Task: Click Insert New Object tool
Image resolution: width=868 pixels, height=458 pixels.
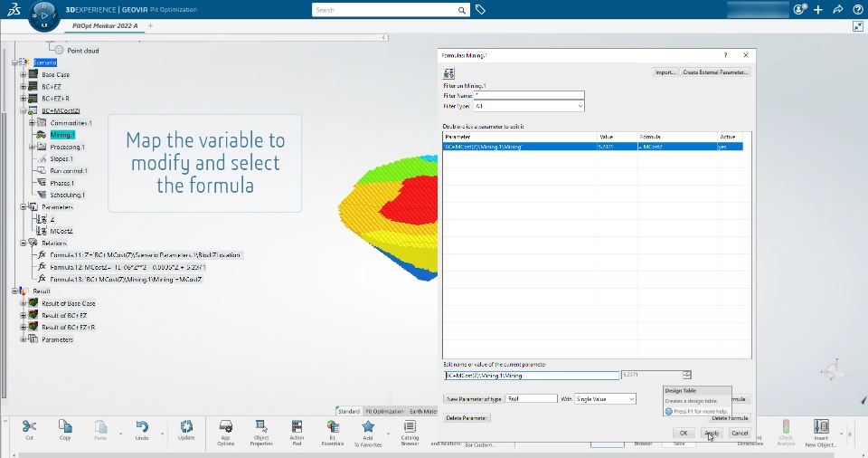Action: coord(821,433)
